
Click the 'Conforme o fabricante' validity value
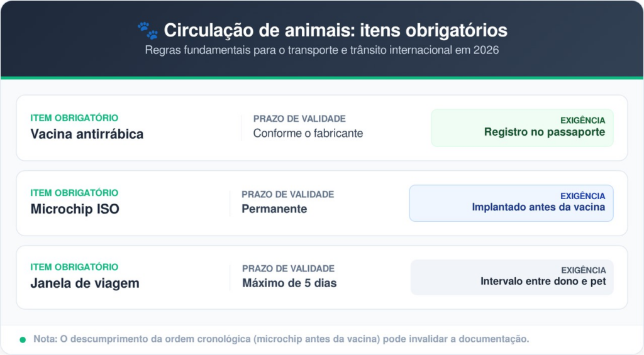click(308, 133)
